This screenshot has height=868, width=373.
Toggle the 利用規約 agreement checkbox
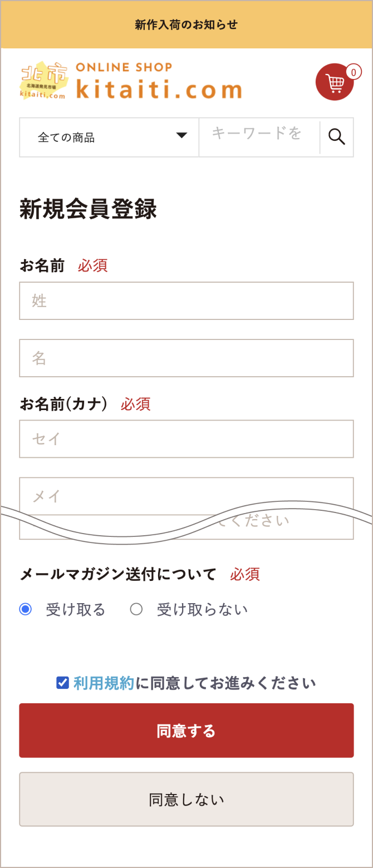tap(62, 683)
